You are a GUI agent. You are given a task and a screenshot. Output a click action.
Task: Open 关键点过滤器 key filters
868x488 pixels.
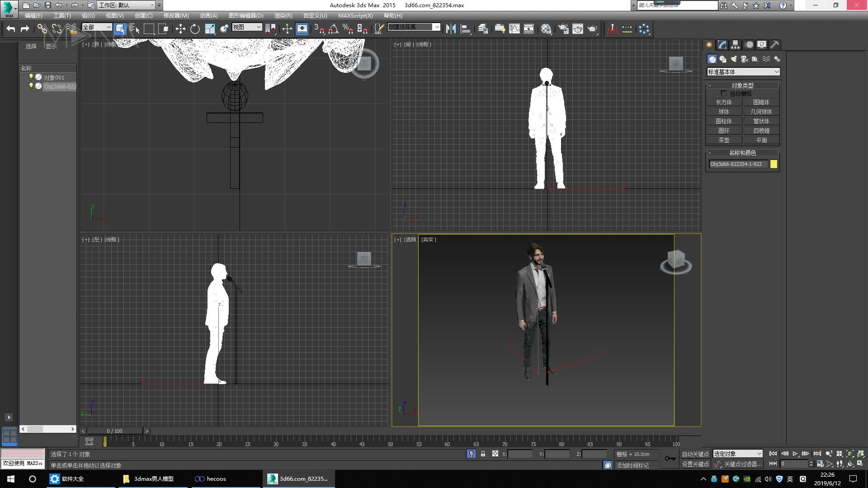coord(743,464)
